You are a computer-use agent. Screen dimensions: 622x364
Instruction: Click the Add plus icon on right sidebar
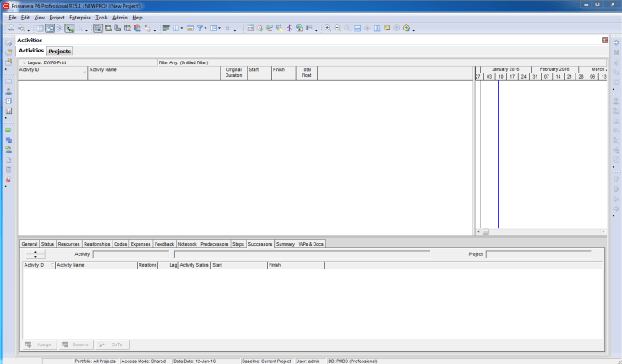615,42
